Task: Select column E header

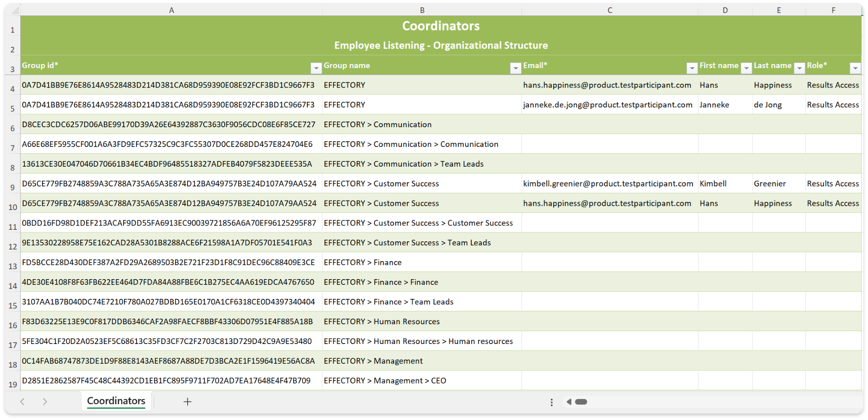Action: (779, 10)
